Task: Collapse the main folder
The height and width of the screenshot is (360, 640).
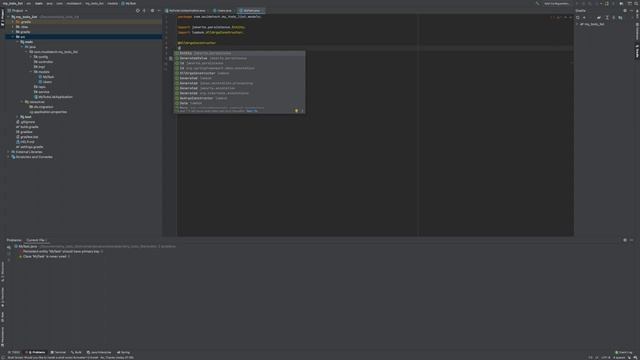Action: (x=18, y=42)
